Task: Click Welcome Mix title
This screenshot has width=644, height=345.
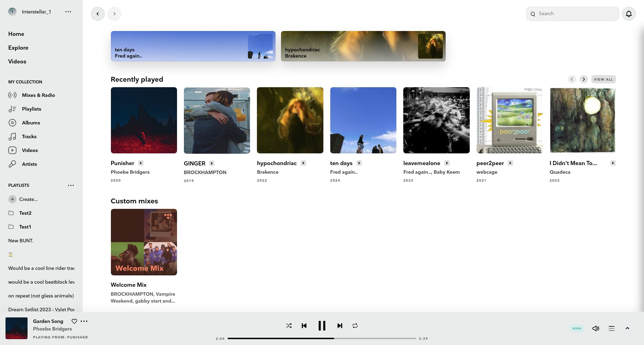Action: (128, 285)
